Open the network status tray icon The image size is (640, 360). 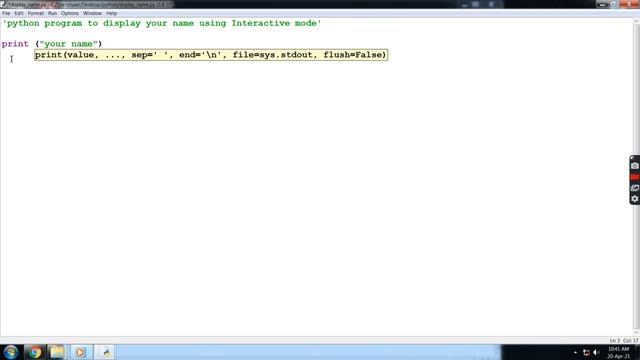pyautogui.click(x=586, y=352)
